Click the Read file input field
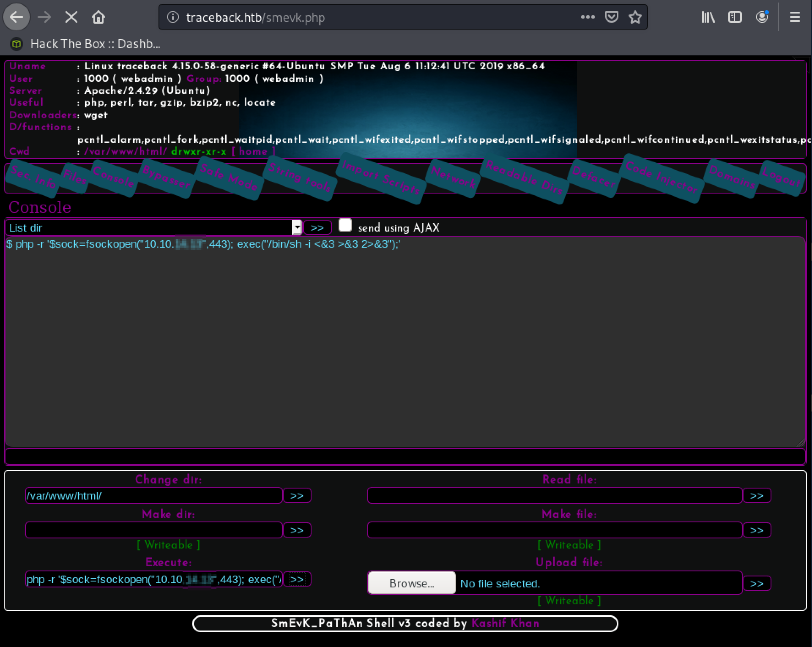The height and width of the screenshot is (647, 812). (x=555, y=495)
